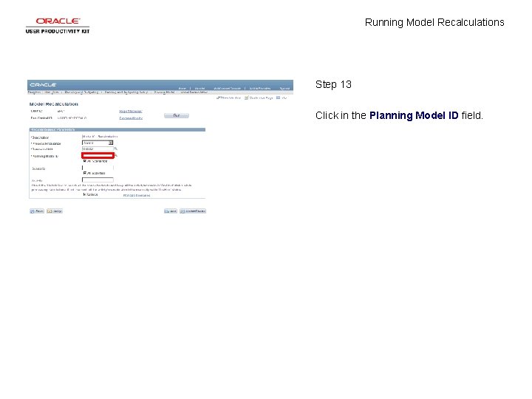Click the Planning Model ID lookup magnifier icon
This screenshot has width=532, height=399.
pyautogui.click(x=116, y=155)
